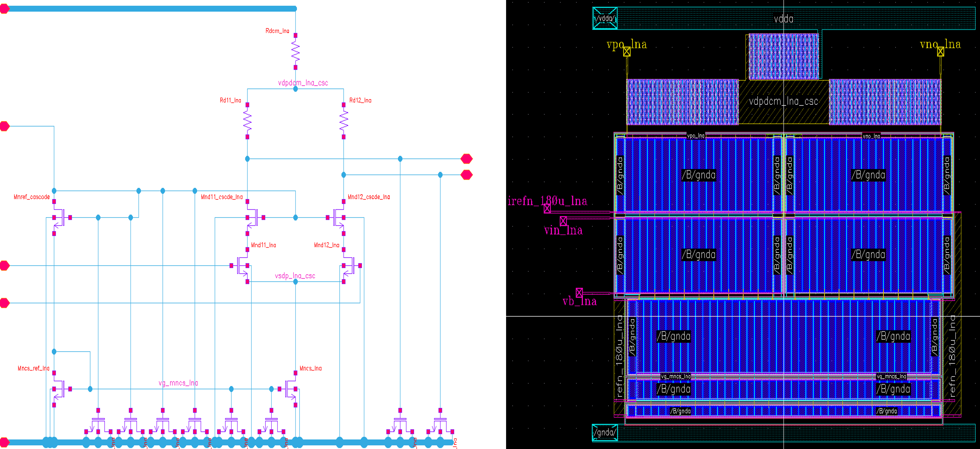This screenshot has height=449, width=980.
Task: Click the Rdcm_lna instance name text
Action: click(277, 31)
